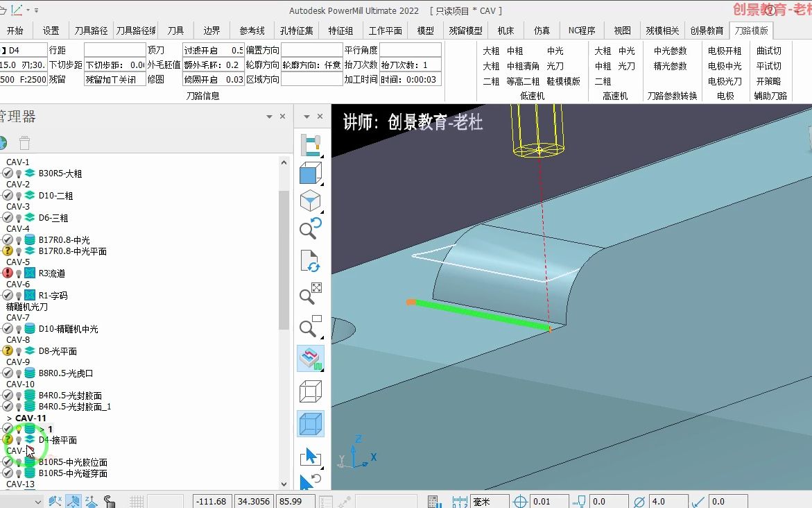Close the explorer panel with its X button
The height and width of the screenshot is (508, 812).
pos(282,116)
